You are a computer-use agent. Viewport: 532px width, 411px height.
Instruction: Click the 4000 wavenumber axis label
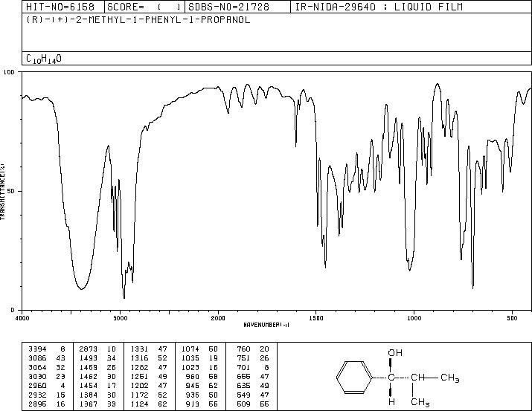[22, 318]
